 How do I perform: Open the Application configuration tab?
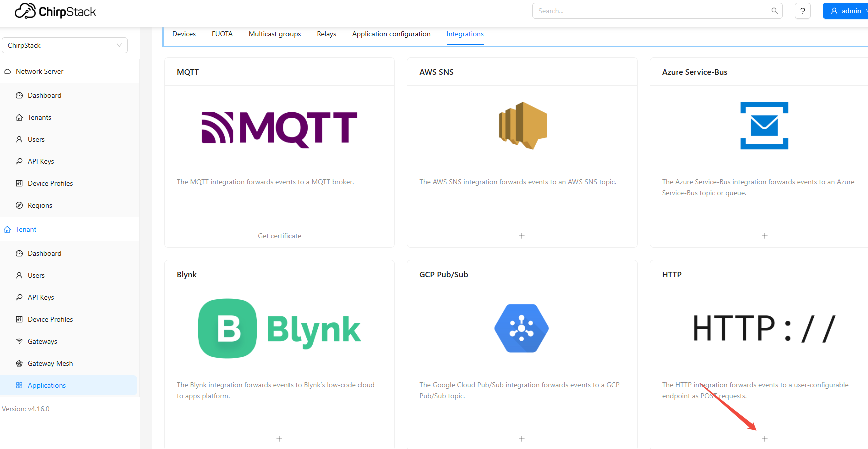coord(391,34)
